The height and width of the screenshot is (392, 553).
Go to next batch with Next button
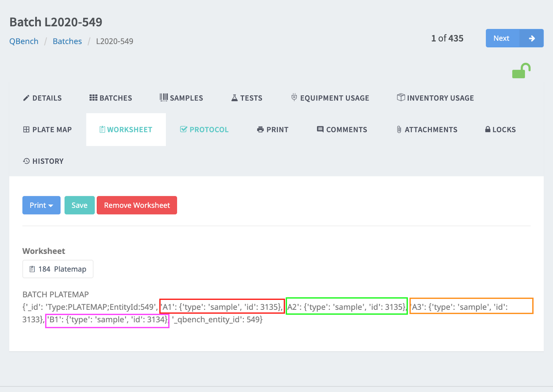514,38
